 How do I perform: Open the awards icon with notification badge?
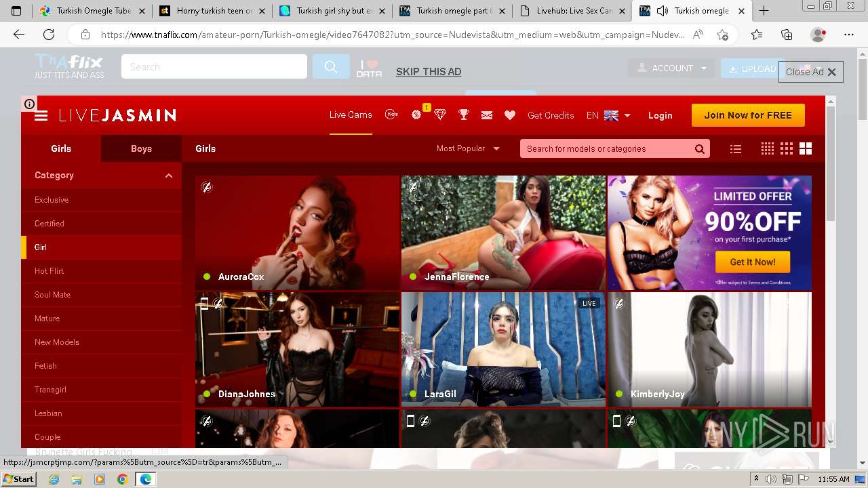(417, 114)
